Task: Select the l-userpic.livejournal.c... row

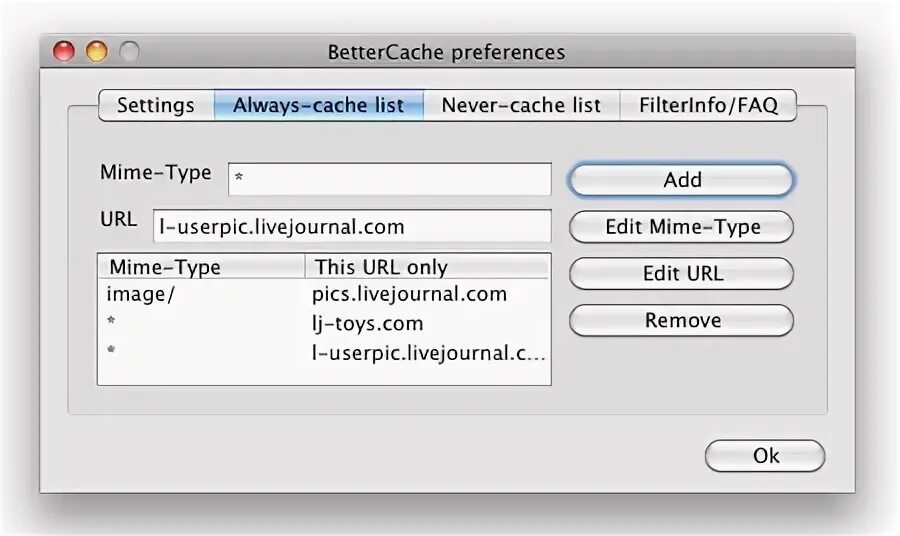Action: tap(429, 353)
